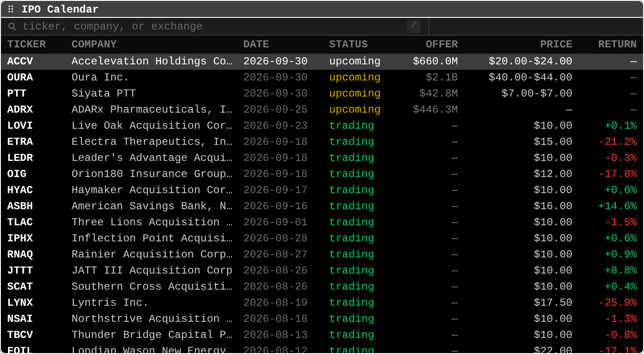Select the OURA ticker cell

(20, 77)
